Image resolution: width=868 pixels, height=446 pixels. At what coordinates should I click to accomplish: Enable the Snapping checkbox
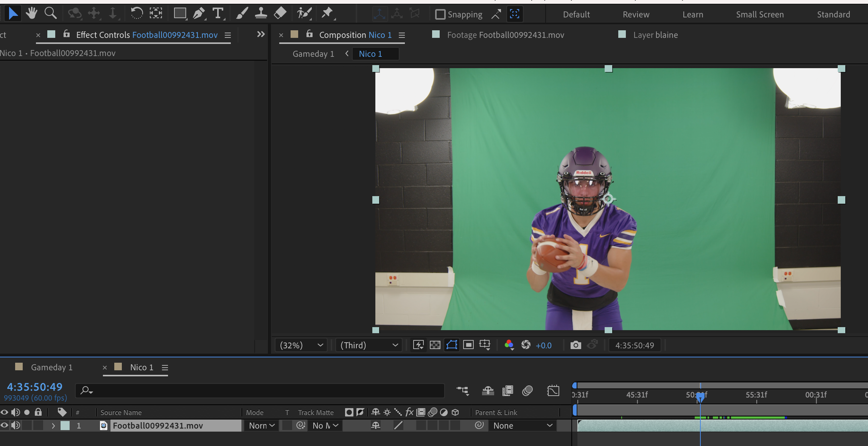[440, 14]
